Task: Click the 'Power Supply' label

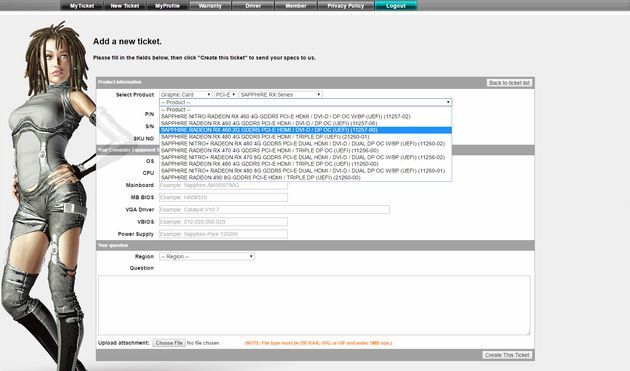Action: [136, 234]
